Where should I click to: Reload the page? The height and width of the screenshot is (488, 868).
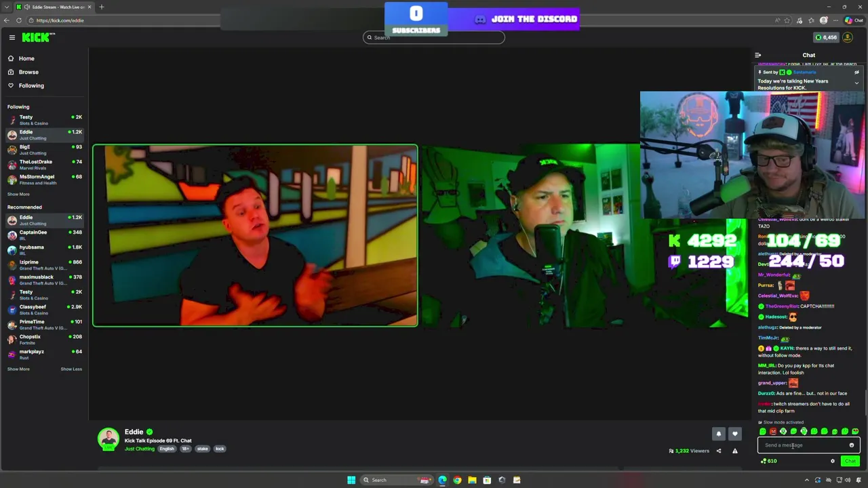point(19,20)
